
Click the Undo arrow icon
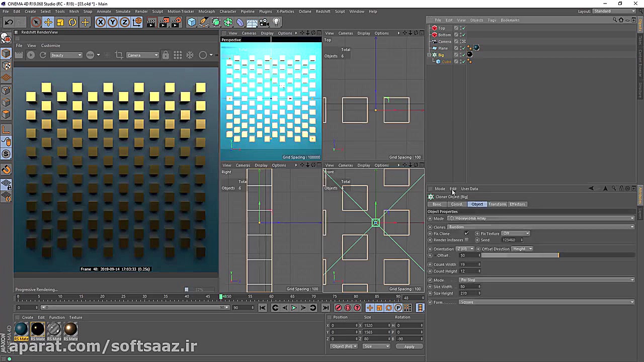click(9, 22)
